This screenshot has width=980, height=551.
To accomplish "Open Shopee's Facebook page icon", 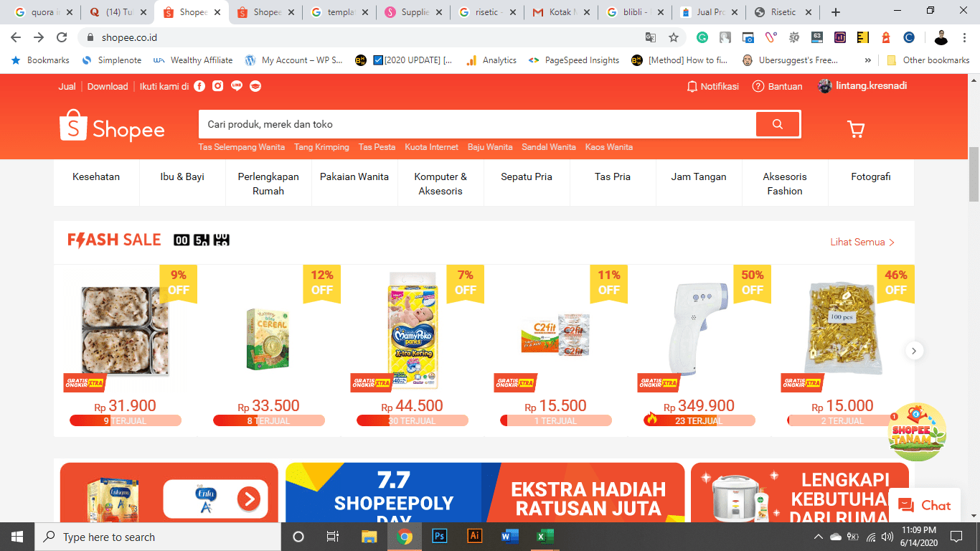I will point(199,86).
